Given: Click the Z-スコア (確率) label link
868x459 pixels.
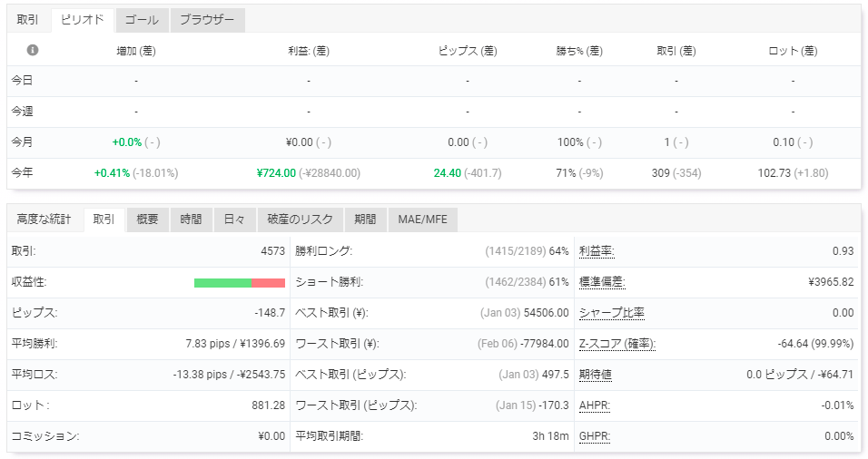Looking at the screenshot, I should [617, 344].
